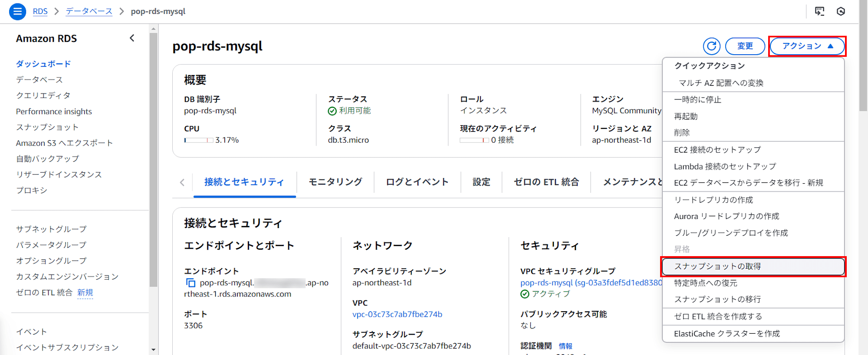
Task: Open オプショングループ in sidebar
Action: click(51, 261)
